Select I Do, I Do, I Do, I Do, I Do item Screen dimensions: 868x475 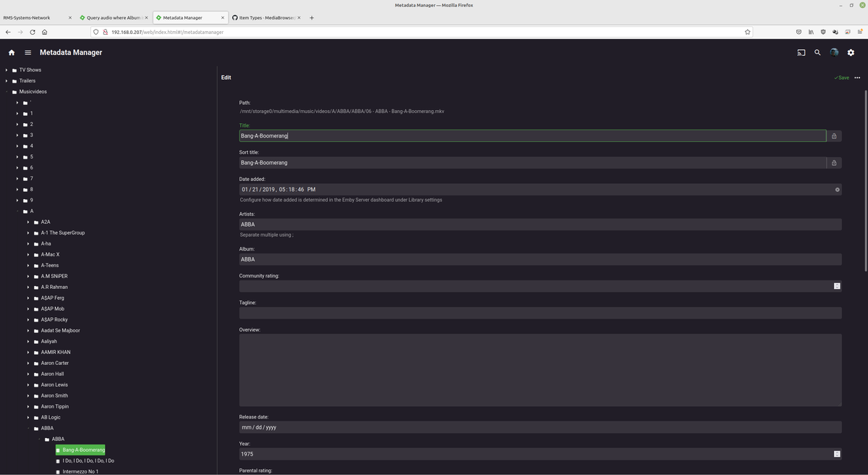pos(88,461)
